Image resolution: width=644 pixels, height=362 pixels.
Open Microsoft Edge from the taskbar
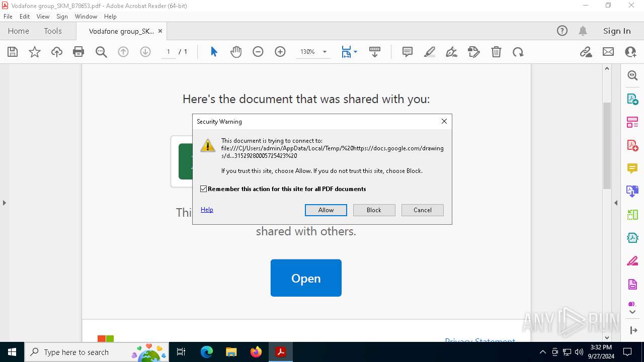point(207,352)
